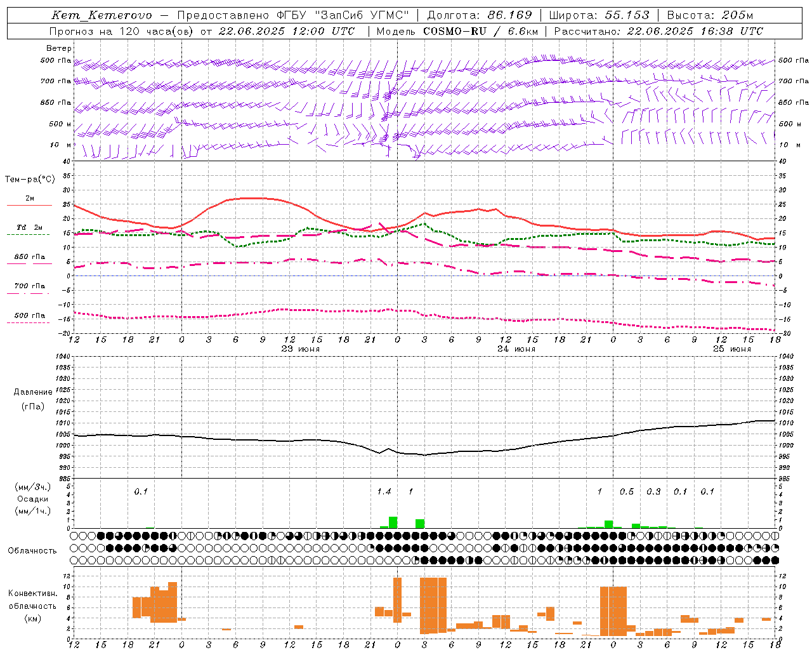812x650 pixels.
Task: Click the Тем-ра(°C) axis label
Action: (30, 180)
